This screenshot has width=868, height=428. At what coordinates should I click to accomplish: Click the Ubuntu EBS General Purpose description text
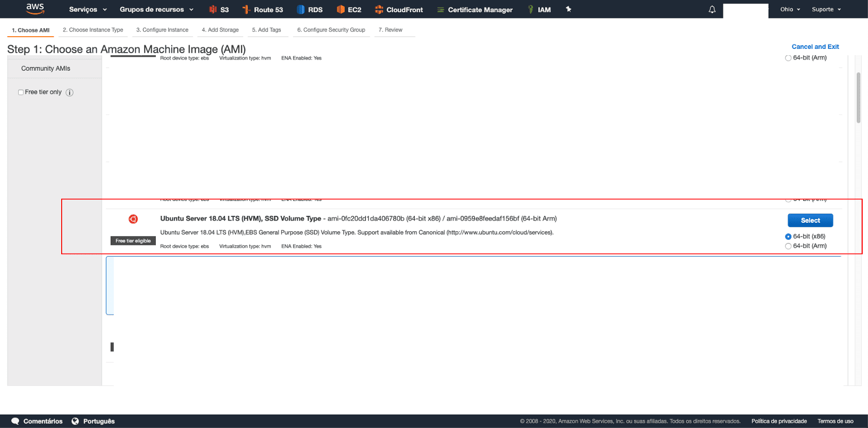coord(357,232)
